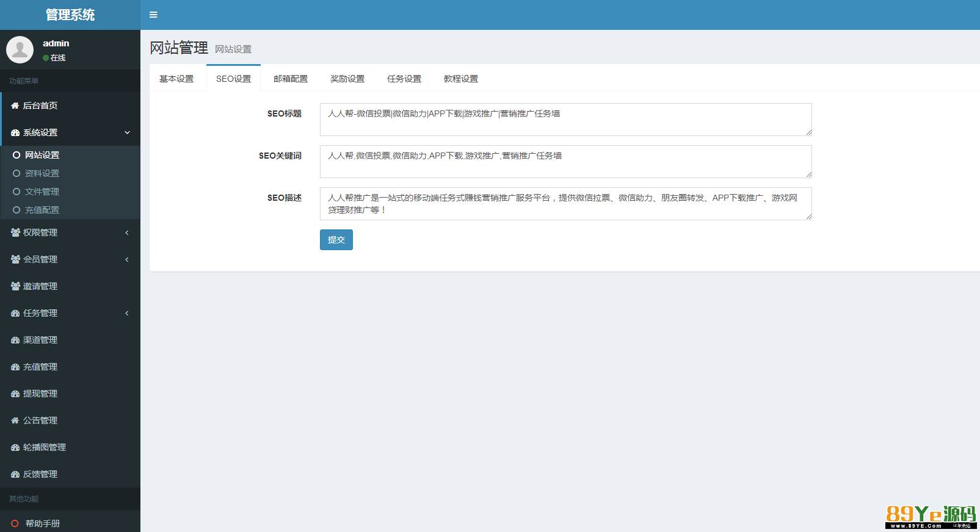This screenshot has height=532, width=980.
Task: Click the users icon beside 邀请管理
Action: tap(15, 286)
